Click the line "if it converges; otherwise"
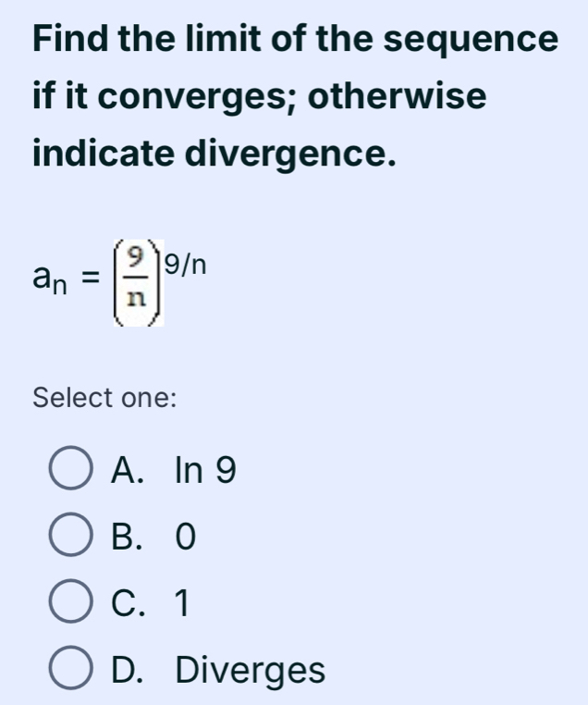 (259, 97)
